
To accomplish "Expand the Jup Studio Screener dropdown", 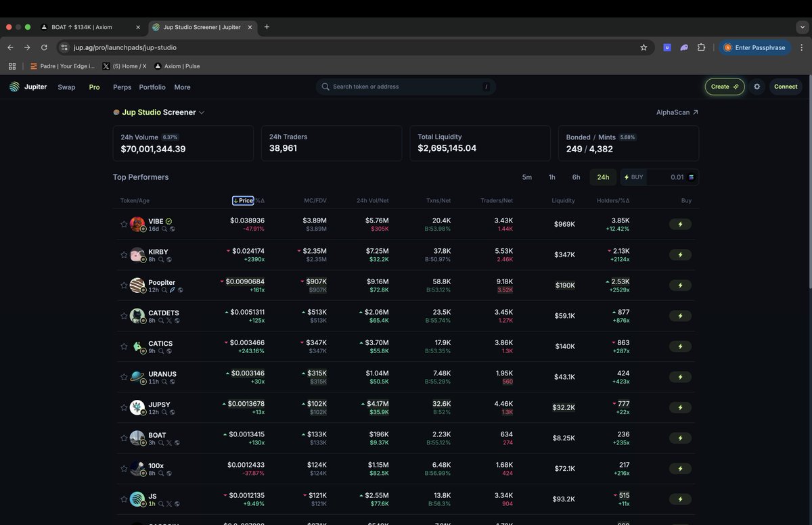I will tap(202, 112).
